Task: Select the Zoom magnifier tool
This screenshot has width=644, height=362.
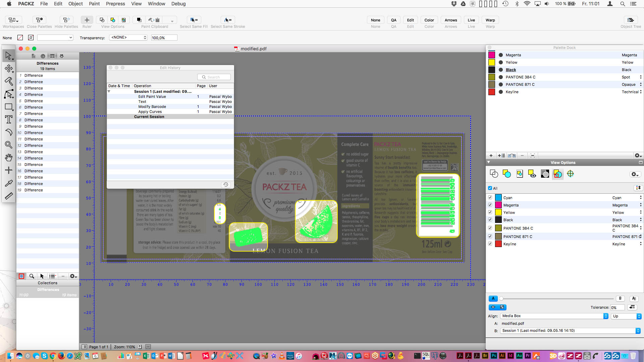Action: (8, 145)
